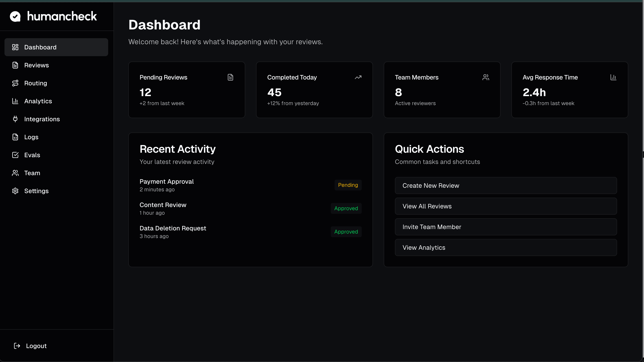
Task: Open Routing via its sidebar icon
Action: click(x=15, y=83)
